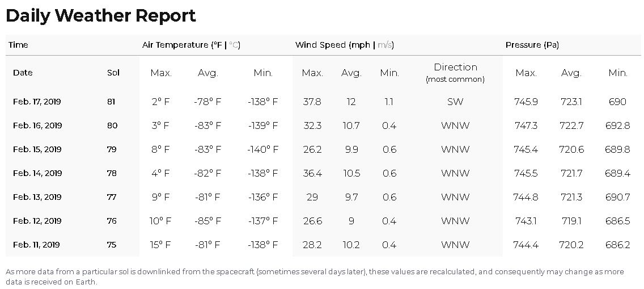Screen dimensions: 644x289
Task: Switch wind speed units to m/s
Action: [x=385, y=45]
